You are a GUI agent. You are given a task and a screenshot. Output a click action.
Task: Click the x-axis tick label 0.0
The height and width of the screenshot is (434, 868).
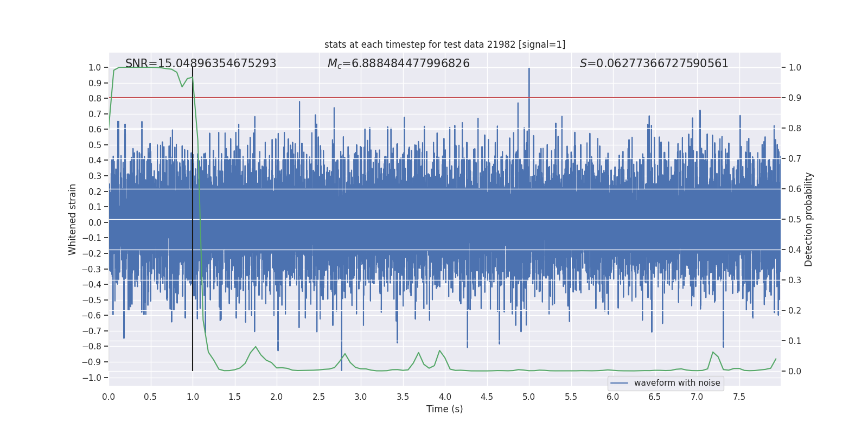click(x=108, y=397)
